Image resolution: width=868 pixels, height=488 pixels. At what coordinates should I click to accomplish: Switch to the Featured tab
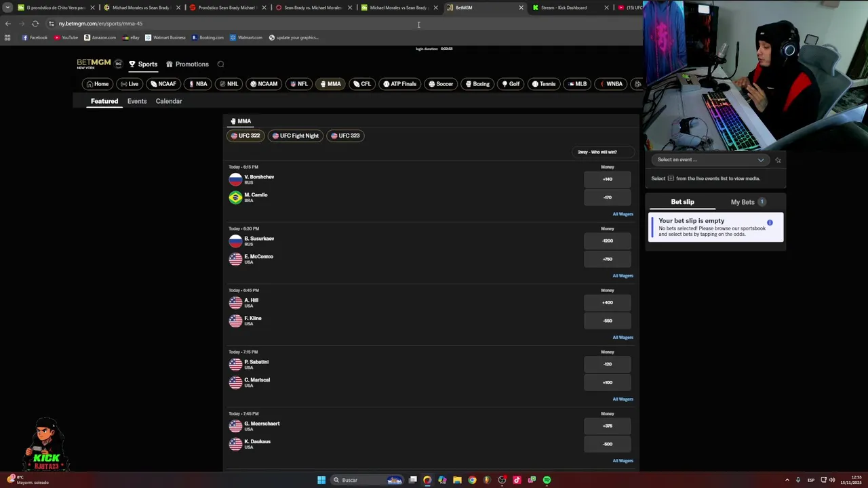coord(104,101)
